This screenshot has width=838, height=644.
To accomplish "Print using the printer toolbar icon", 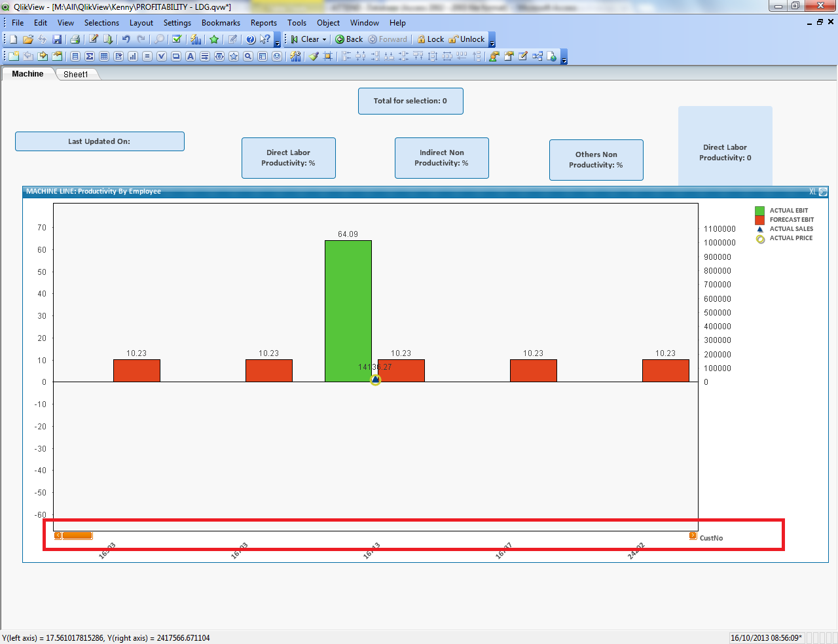I will pos(75,39).
